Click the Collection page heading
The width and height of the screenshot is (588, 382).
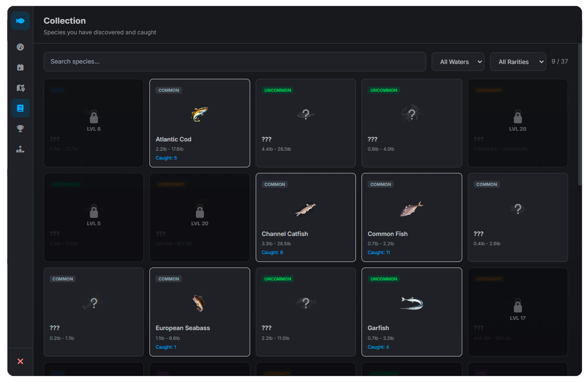[x=65, y=21]
